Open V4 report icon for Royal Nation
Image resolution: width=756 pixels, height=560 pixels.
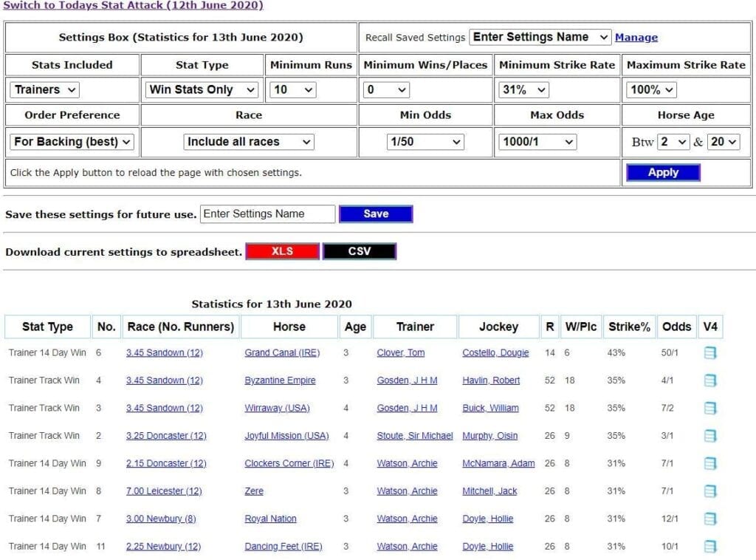710,519
